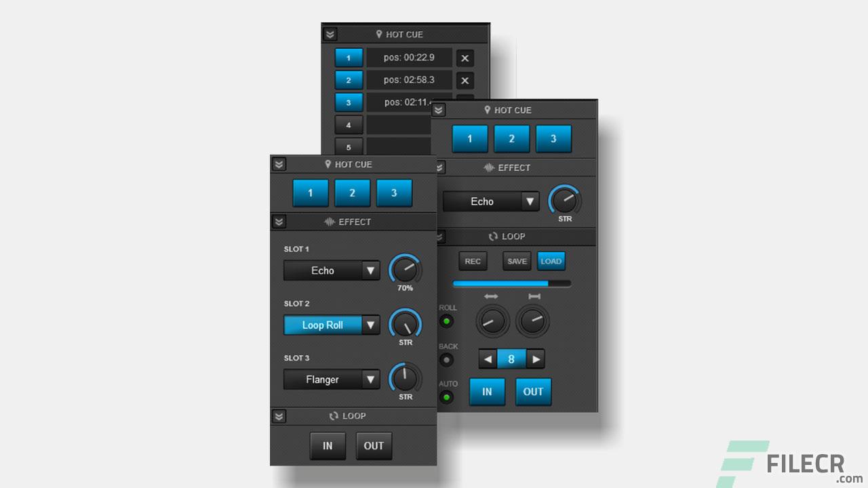Screen dimensions: 868x488
Task: Toggle AUTO indicator light
Action: coord(448,396)
